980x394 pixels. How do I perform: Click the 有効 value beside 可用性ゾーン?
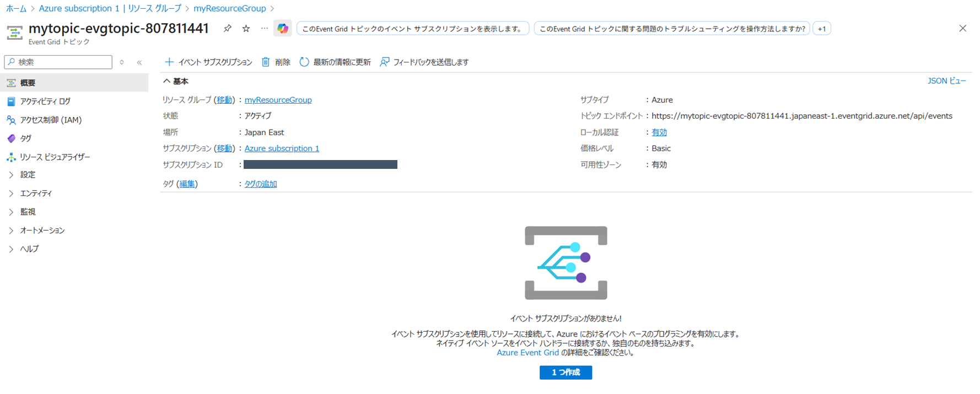(x=659, y=164)
